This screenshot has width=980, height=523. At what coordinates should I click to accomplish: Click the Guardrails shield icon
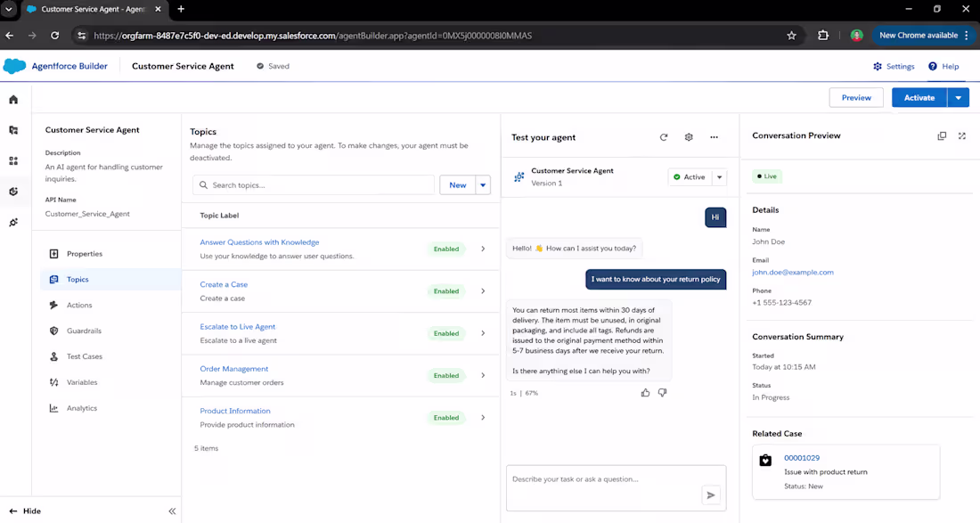(53, 331)
